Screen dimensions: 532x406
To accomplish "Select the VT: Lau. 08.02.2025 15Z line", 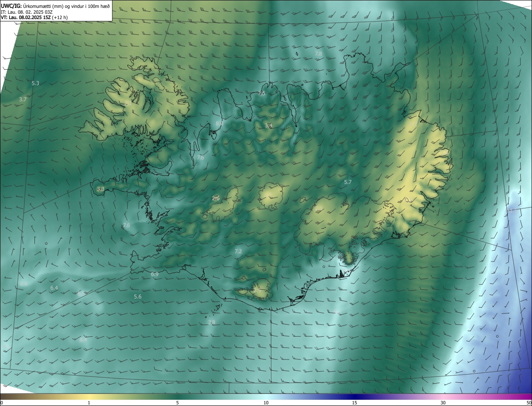I will click(34, 17).
